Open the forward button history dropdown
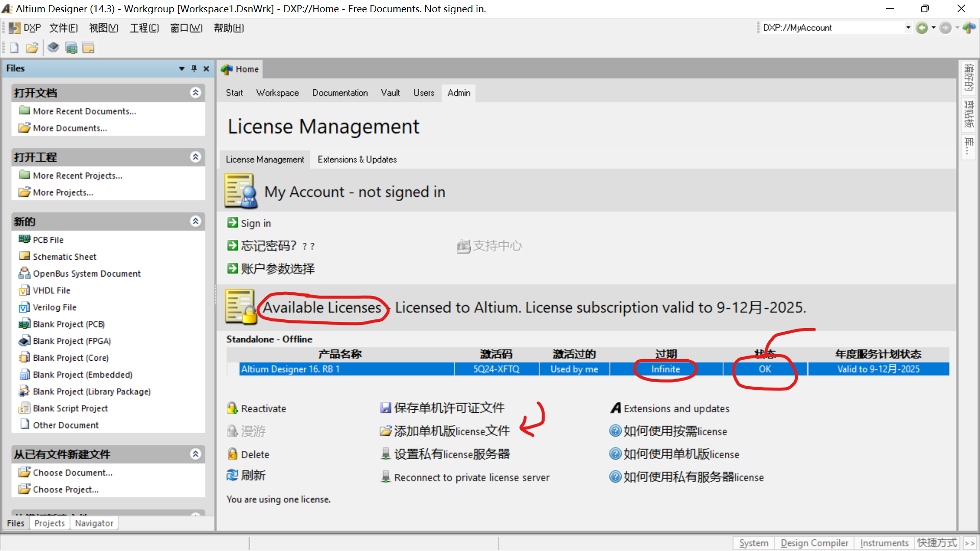The height and width of the screenshot is (551, 980). point(957,28)
